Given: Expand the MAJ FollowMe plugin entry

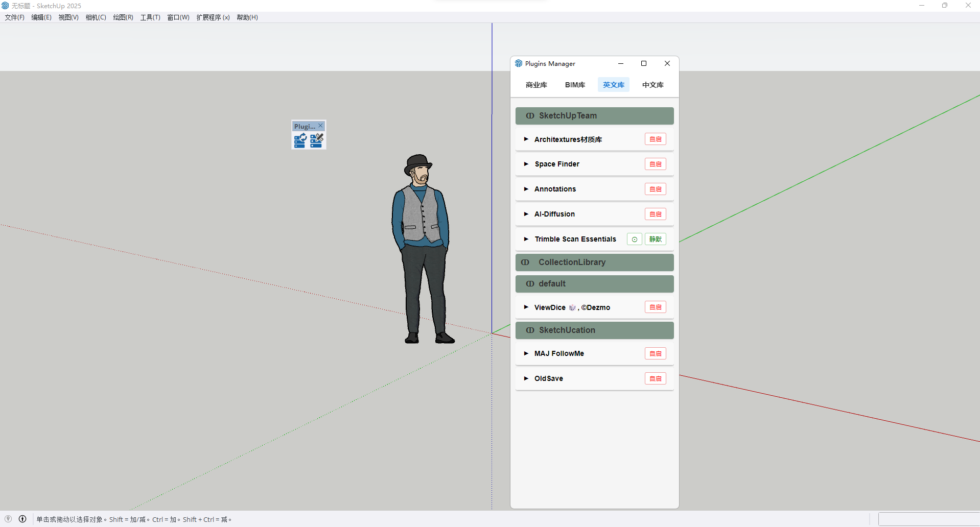Looking at the screenshot, I should (x=526, y=353).
